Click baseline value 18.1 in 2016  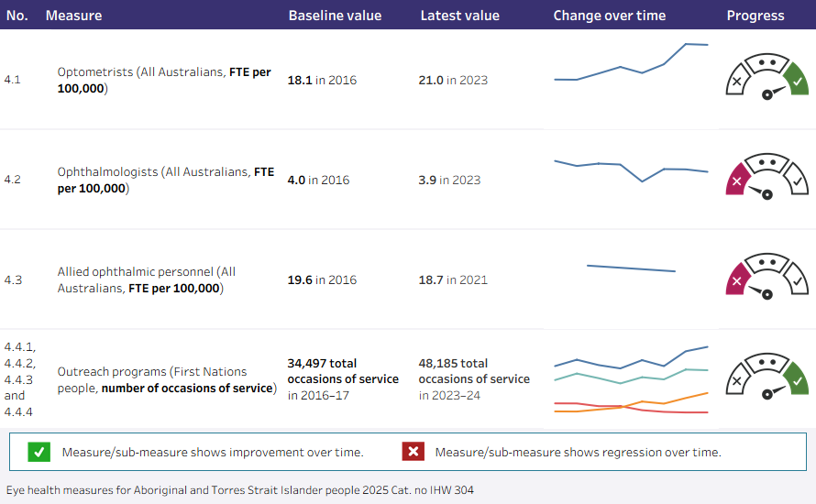[x=322, y=80]
